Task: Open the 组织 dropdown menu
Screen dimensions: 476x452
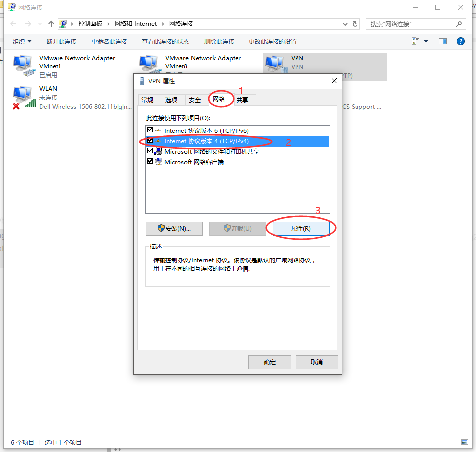Action: click(x=22, y=41)
